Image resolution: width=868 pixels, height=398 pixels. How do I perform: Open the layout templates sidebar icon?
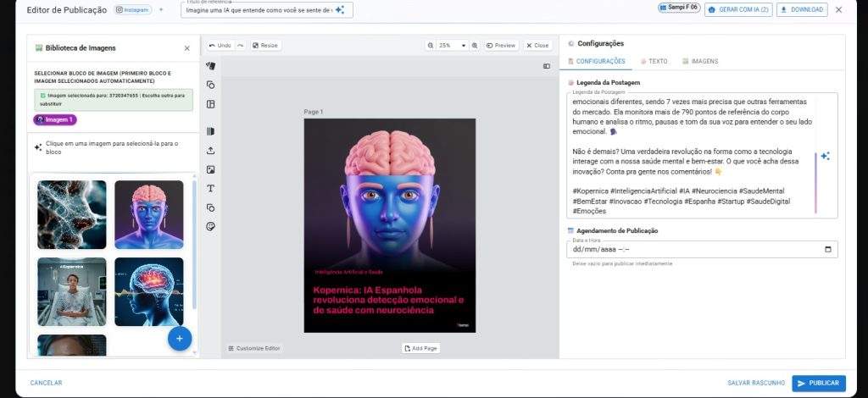click(x=211, y=104)
